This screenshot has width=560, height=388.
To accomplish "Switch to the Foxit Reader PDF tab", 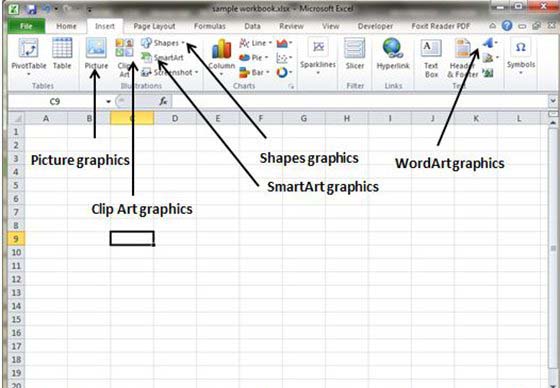I will point(441,26).
